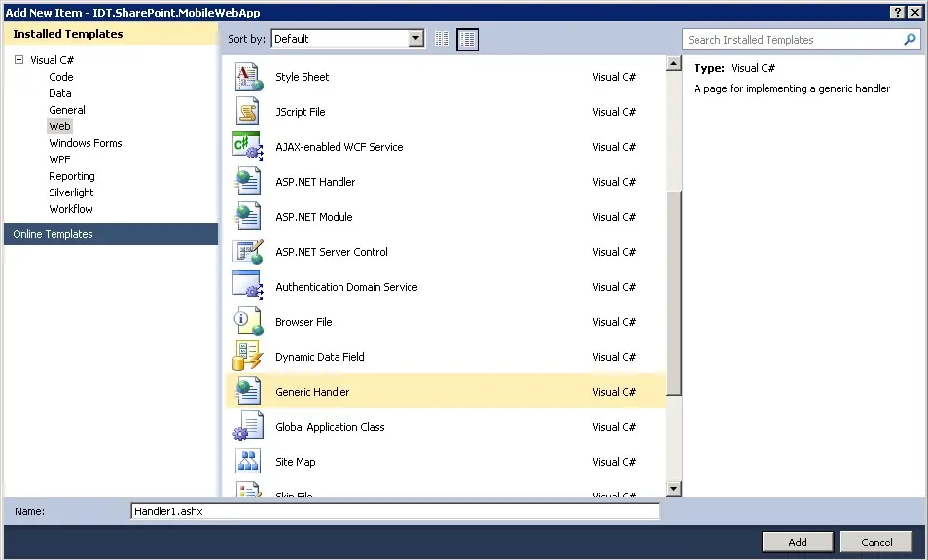Select the ASP.NET Handler icon
This screenshot has height=560, width=928.
pyautogui.click(x=247, y=182)
